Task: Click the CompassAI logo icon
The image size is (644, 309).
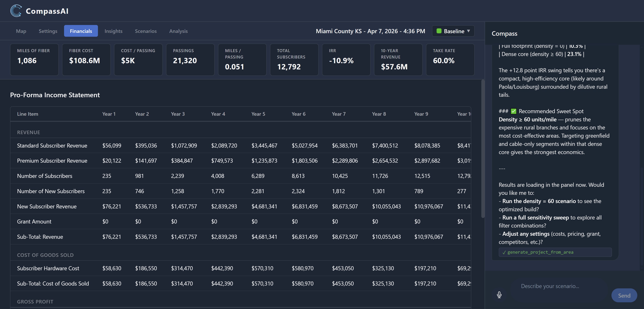Action: (16, 11)
